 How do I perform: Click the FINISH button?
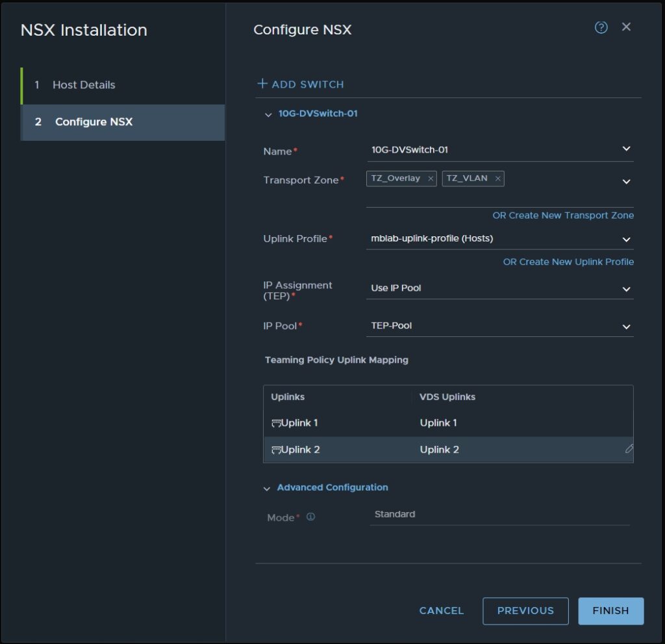tap(610, 611)
